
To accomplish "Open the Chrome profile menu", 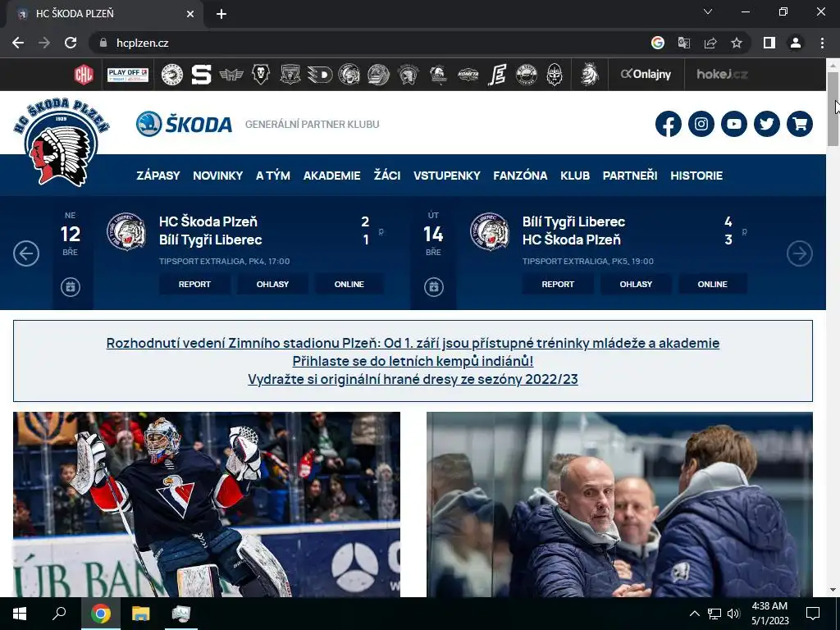I will pos(796,43).
